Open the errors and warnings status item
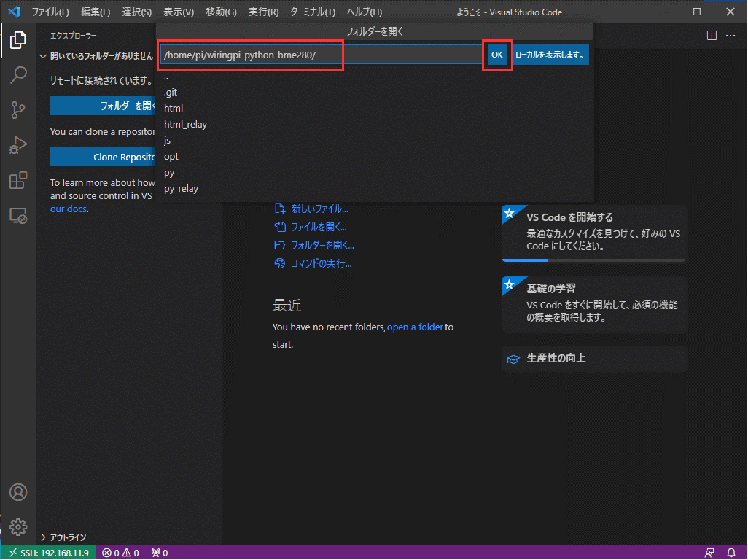This screenshot has height=560, width=748. click(120, 553)
